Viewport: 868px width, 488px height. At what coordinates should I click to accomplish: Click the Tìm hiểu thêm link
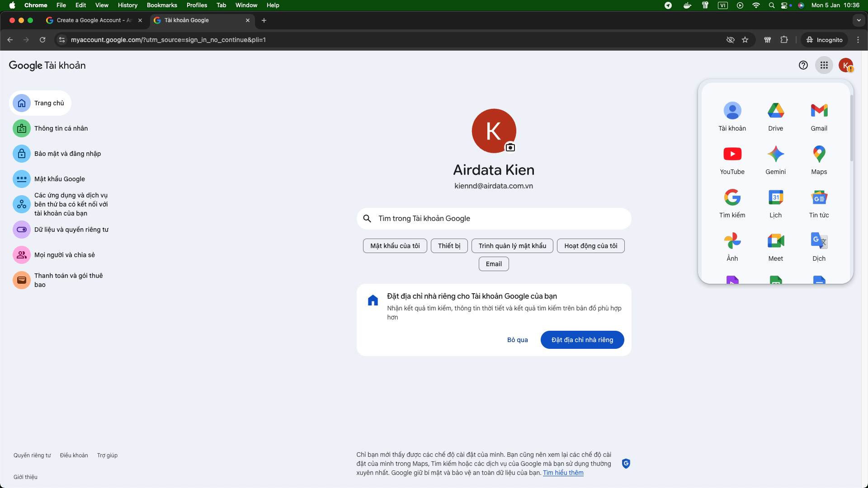[x=563, y=473]
